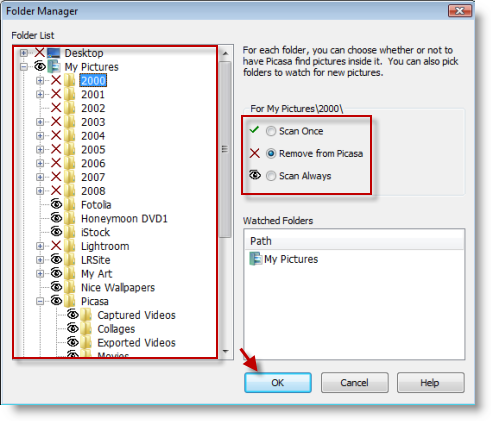The image size is (491, 421).
Task: Expand the 2003 folder node
Action: coord(40,122)
